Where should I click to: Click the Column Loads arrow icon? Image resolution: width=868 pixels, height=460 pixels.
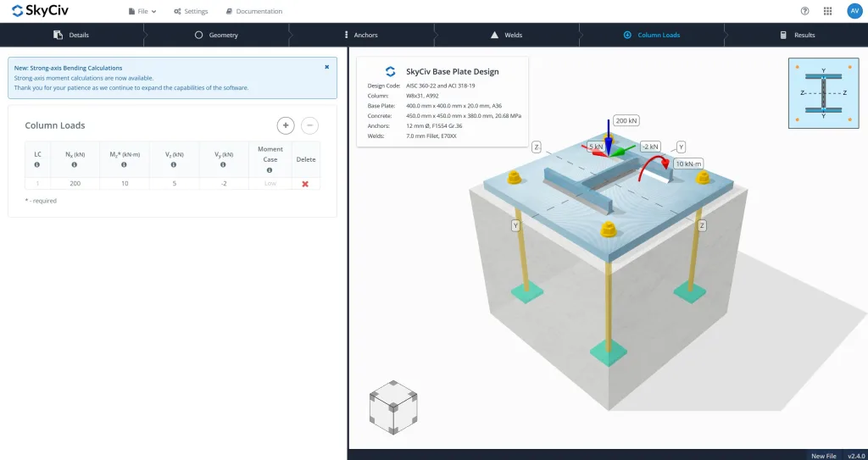[627, 35]
